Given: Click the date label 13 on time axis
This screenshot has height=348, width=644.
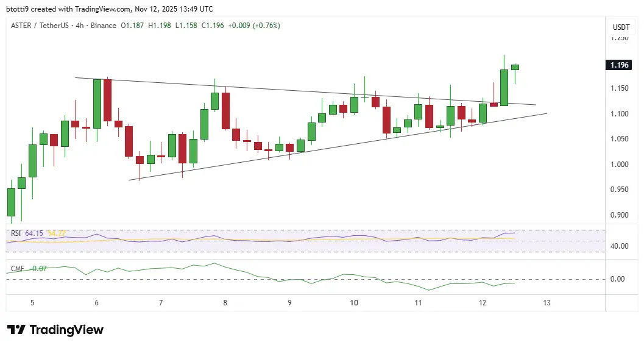Looking at the screenshot, I should (x=547, y=303).
